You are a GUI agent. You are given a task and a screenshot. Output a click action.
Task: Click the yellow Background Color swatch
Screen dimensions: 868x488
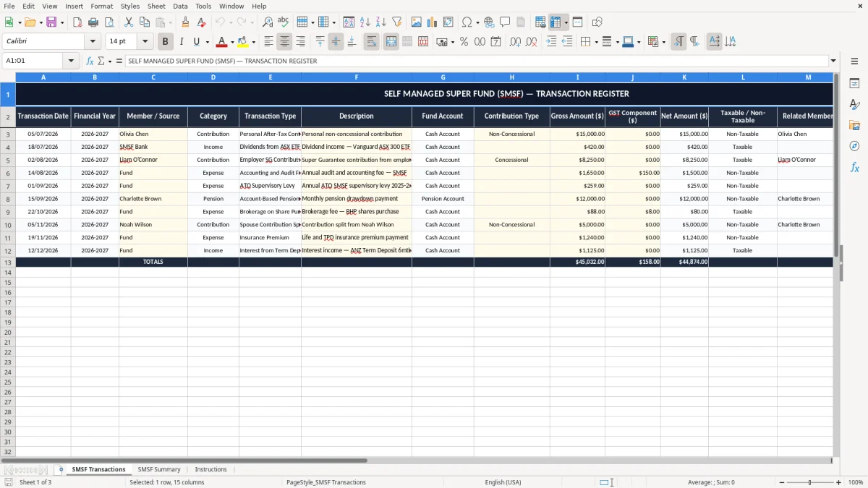[243, 42]
